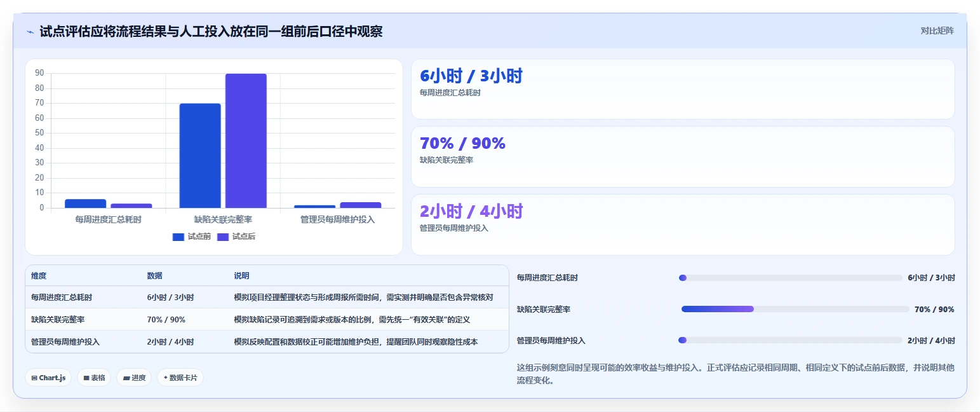The image size is (980, 412).
Task: Click the 管理员每周维护投入 progress bar
Action: point(790,340)
